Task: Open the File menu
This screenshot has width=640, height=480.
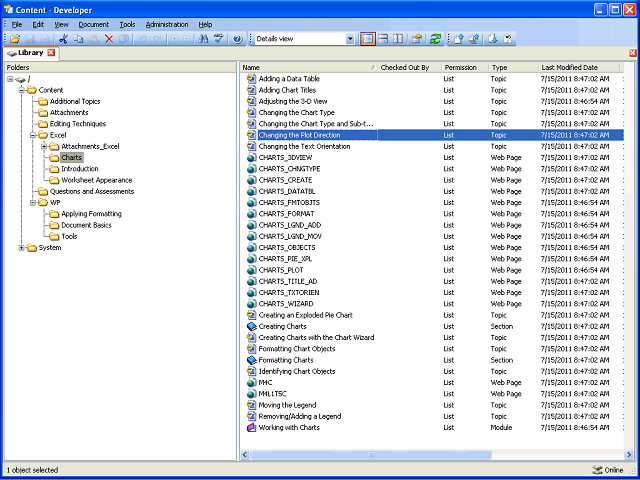Action: pos(17,24)
